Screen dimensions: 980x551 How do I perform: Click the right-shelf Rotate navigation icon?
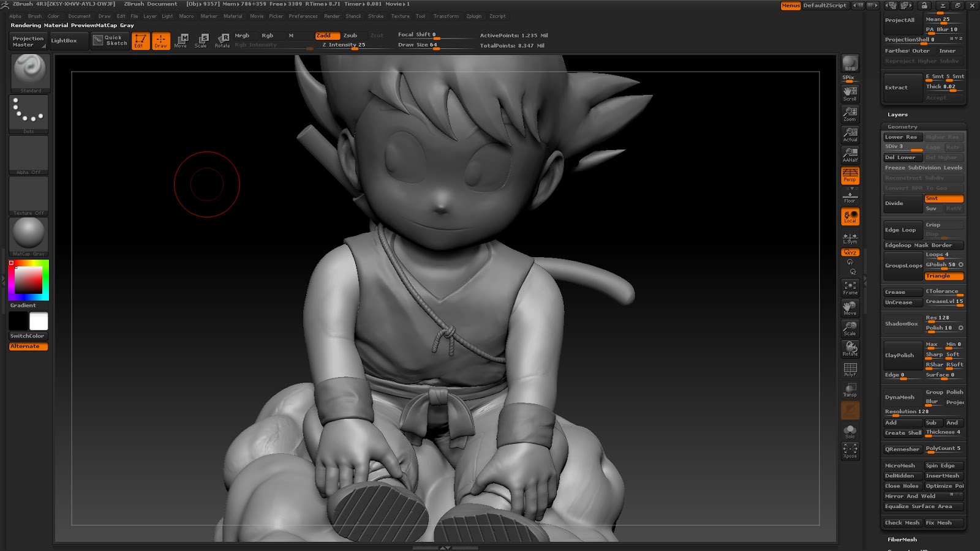coord(850,348)
